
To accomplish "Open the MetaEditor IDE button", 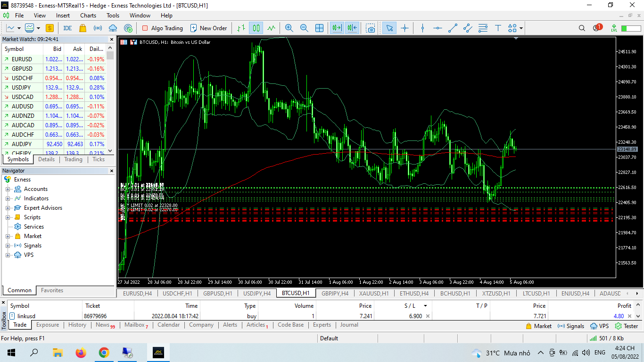I will click(x=67, y=28).
